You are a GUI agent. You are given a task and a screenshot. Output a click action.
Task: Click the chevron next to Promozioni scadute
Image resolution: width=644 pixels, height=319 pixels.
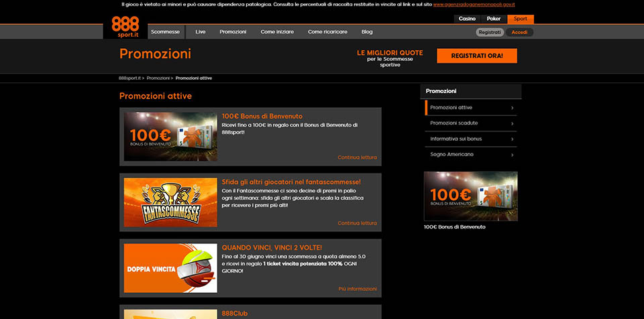pos(512,123)
